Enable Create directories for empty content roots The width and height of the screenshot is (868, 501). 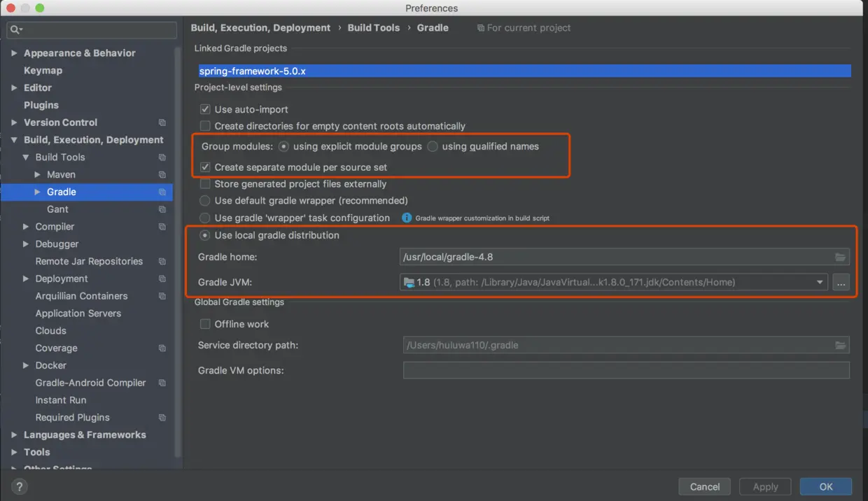pos(205,127)
